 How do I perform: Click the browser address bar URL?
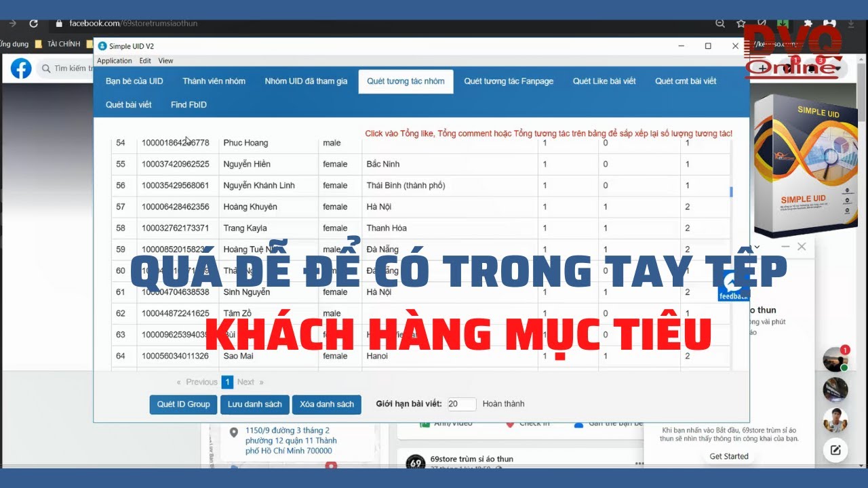point(134,23)
